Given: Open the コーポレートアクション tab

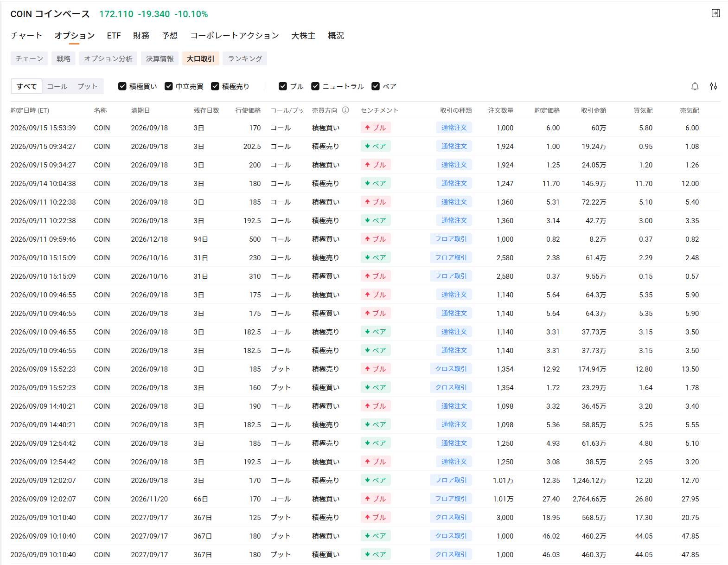Looking at the screenshot, I should [235, 36].
